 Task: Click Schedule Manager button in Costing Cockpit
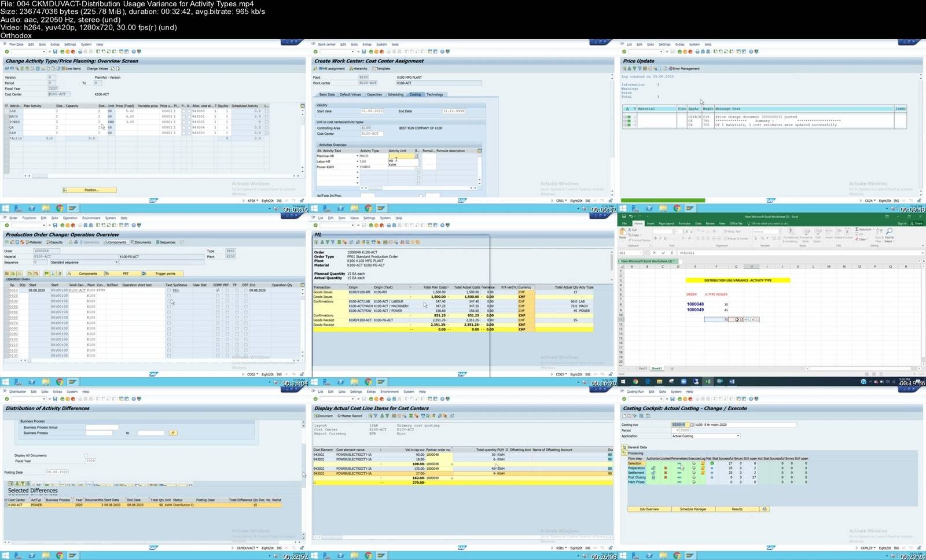tap(693, 509)
